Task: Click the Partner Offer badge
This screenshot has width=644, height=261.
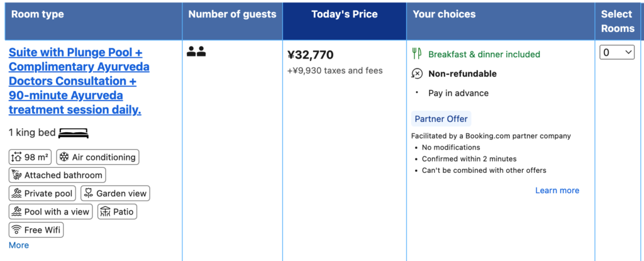Action: [441, 119]
